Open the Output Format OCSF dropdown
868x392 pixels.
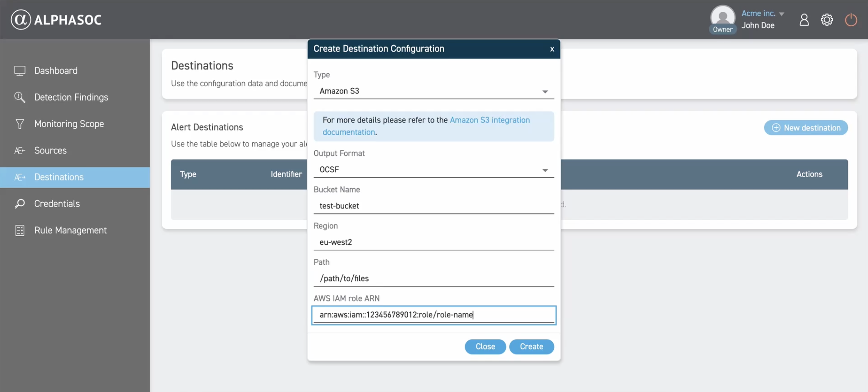433,170
